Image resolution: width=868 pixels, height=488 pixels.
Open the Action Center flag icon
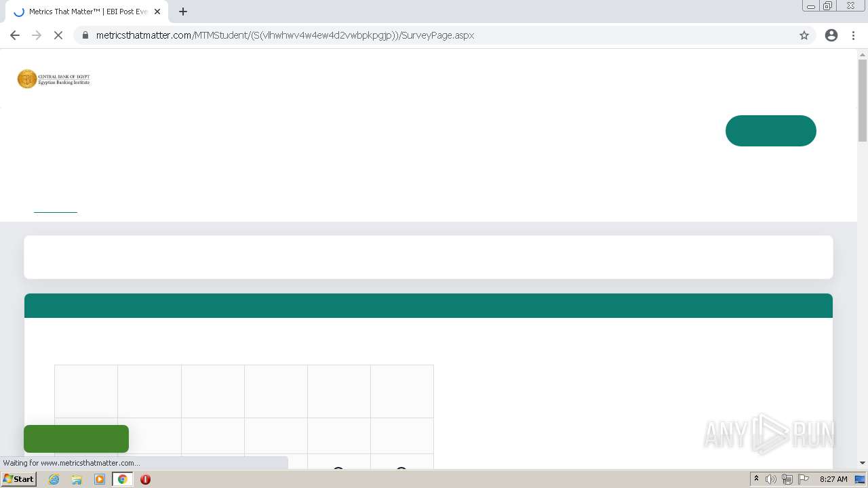804,479
